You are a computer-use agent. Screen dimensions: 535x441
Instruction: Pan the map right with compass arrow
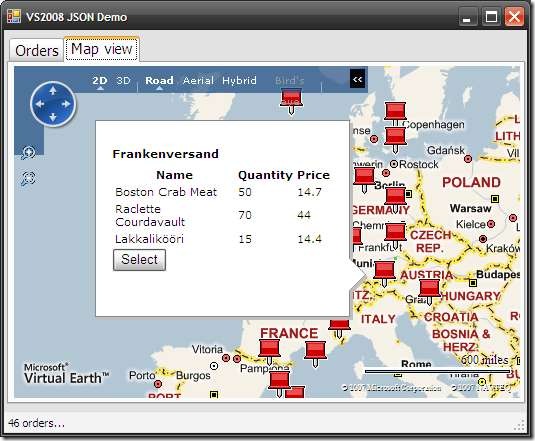[66, 104]
